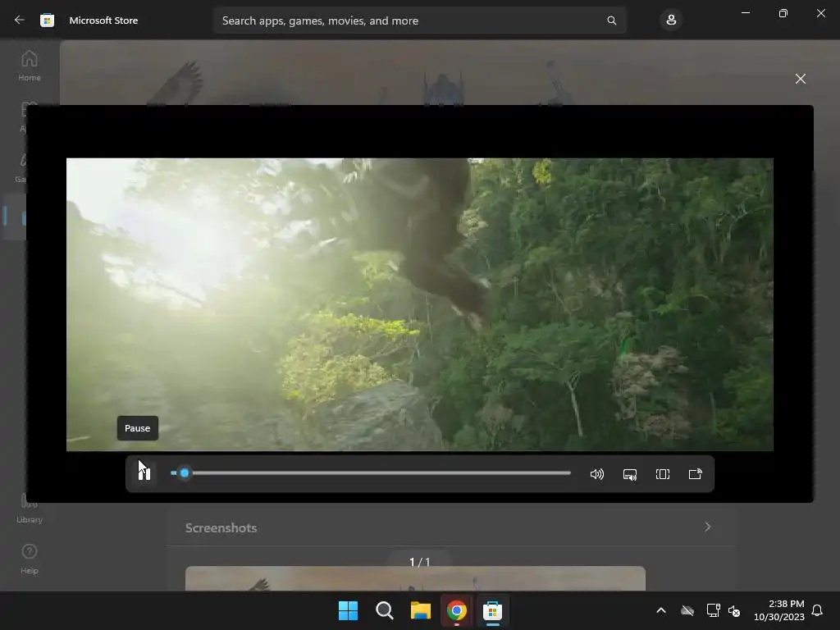Open Google Chrome from the taskbar
The height and width of the screenshot is (630, 840).
pyautogui.click(x=456, y=610)
